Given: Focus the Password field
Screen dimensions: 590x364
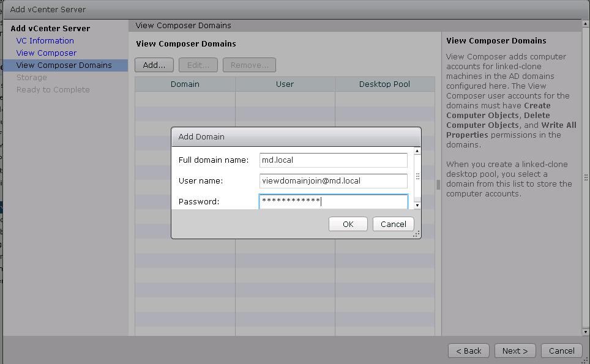Looking at the screenshot, I should pyautogui.click(x=333, y=201).
